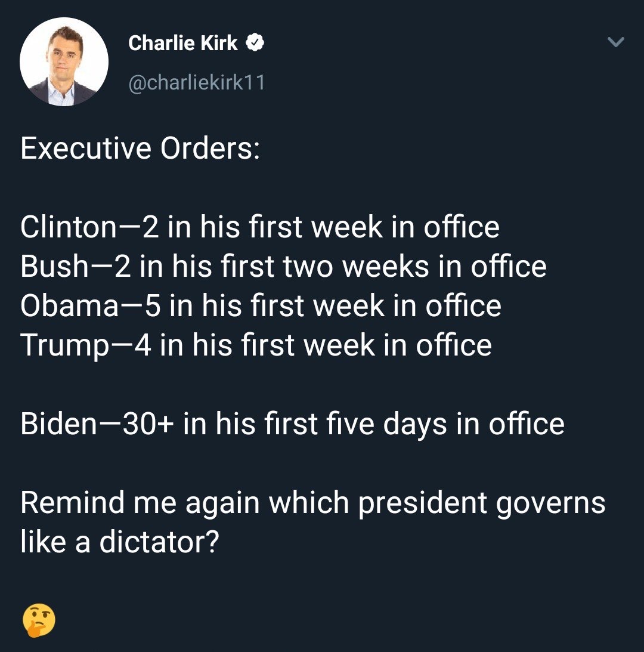Click the Clinton first week line
This screenshot has height=652, width=644.
click(260, 227)
